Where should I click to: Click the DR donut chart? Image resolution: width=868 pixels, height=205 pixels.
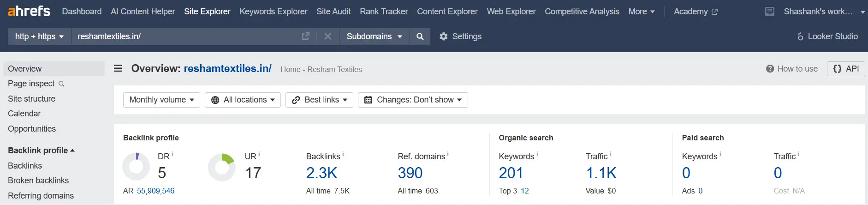coord(136,167)
